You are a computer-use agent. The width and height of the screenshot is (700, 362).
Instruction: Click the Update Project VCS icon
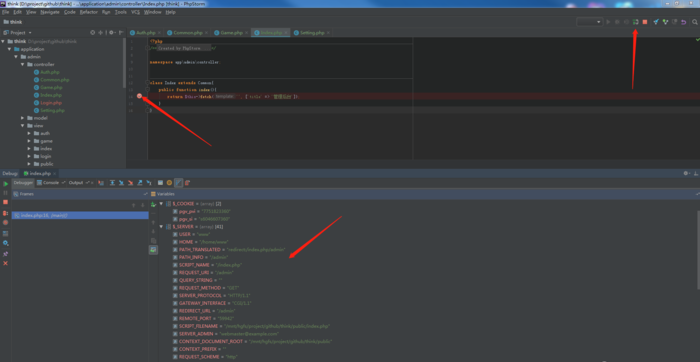tap(656, 22)
